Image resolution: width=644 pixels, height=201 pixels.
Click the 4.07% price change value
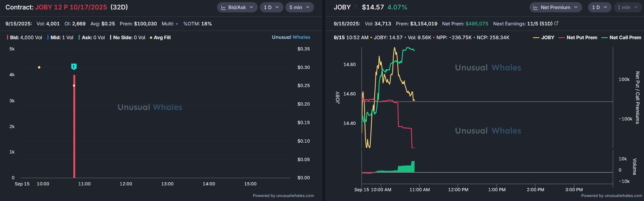point(397,7)
